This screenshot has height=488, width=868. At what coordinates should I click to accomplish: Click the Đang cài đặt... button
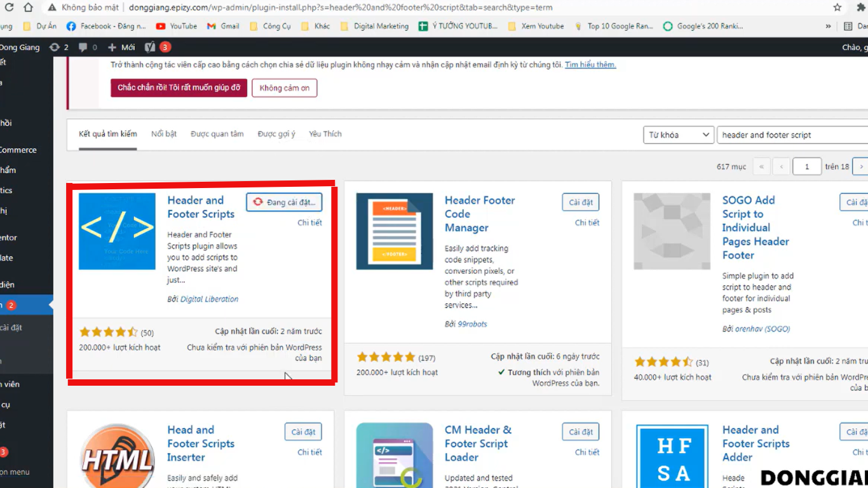point(284,202)
